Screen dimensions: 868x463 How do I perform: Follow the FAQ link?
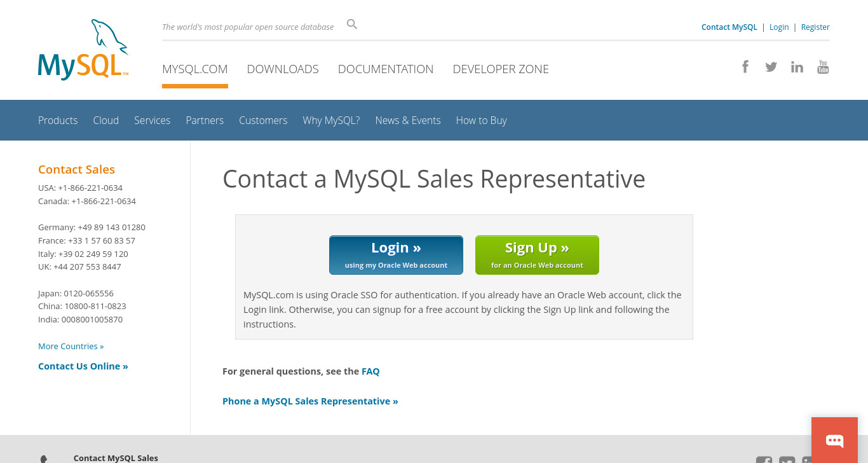(370, 371)
